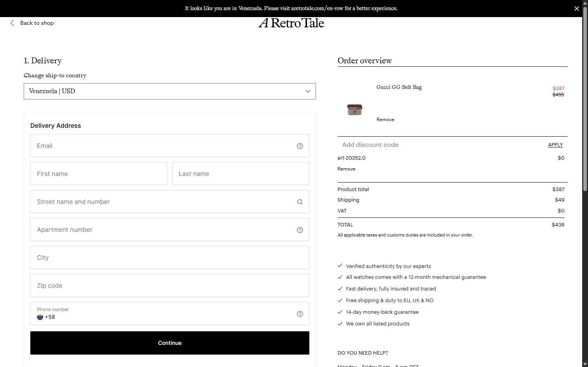This screenshot has height=367, width=588.
Task: Click the TOTAL $436 amount
Action: pyautogui.click(x=558, y=224)
